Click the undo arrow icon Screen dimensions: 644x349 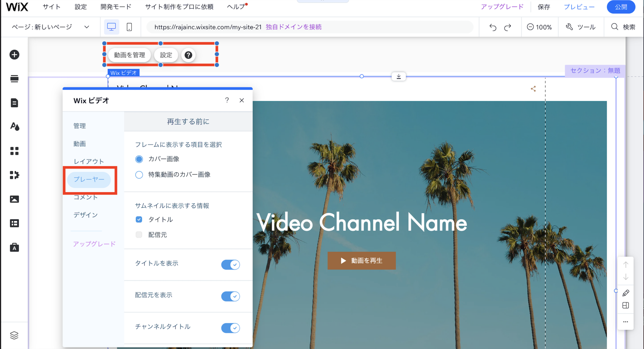pos(492,27)
